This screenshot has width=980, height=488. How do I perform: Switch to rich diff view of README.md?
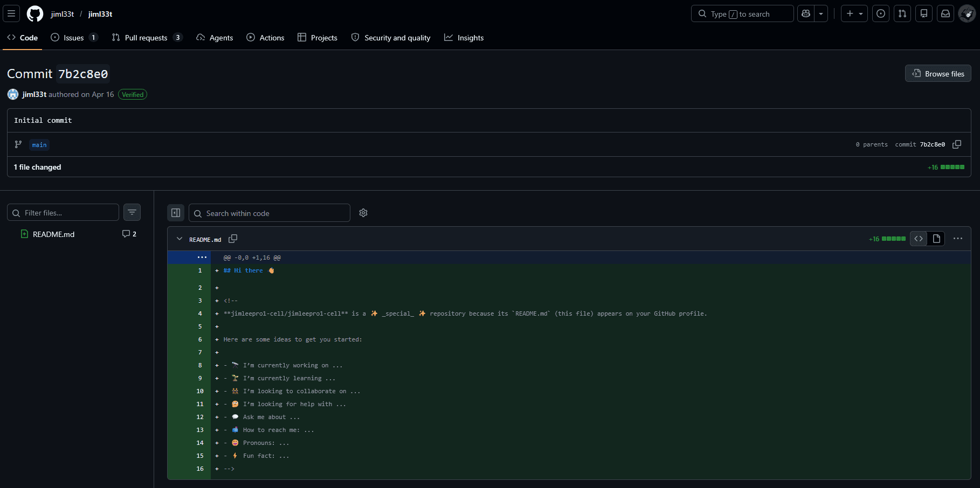point(936,239)
